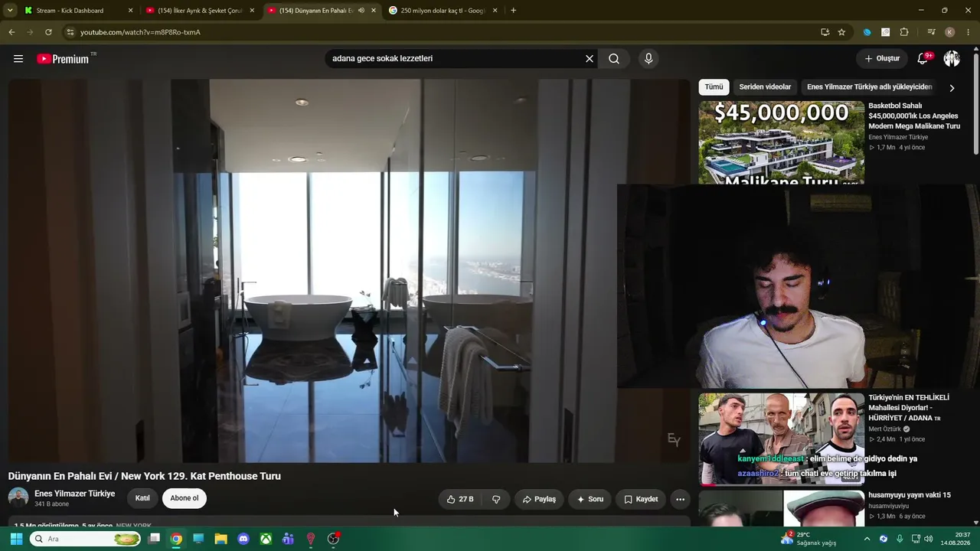This screenshot has height=551, width=980.
Task: Close the 250 milyon dolar Google tab
Action: click(495, 11)
